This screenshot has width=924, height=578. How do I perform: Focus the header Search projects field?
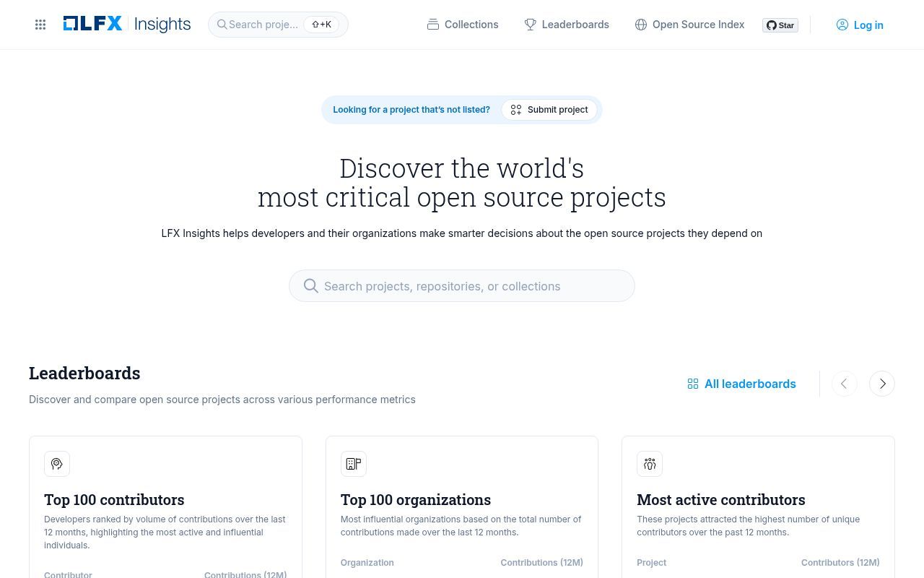(278, 25)
